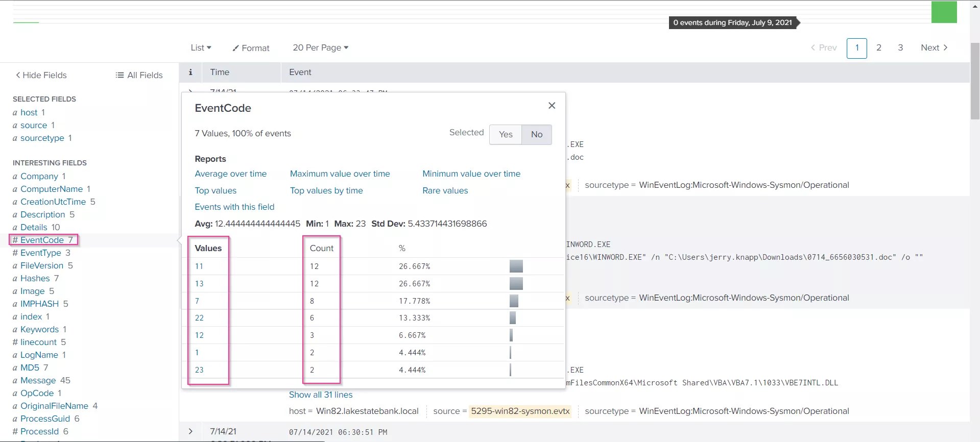The image size is (980, 442).
Task: Open the EventType field details
Action: tap(41, 253)
